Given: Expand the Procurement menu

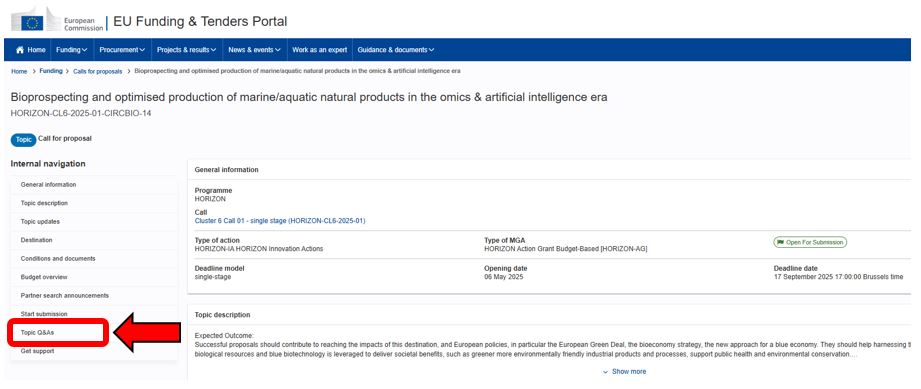Looking at the screenshot, I should pos(122,50).
